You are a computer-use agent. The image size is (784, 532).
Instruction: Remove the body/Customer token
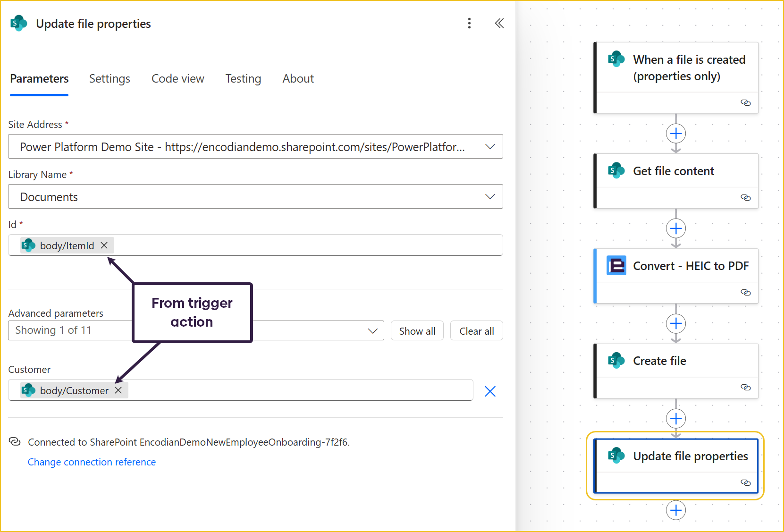coord(118,390)
